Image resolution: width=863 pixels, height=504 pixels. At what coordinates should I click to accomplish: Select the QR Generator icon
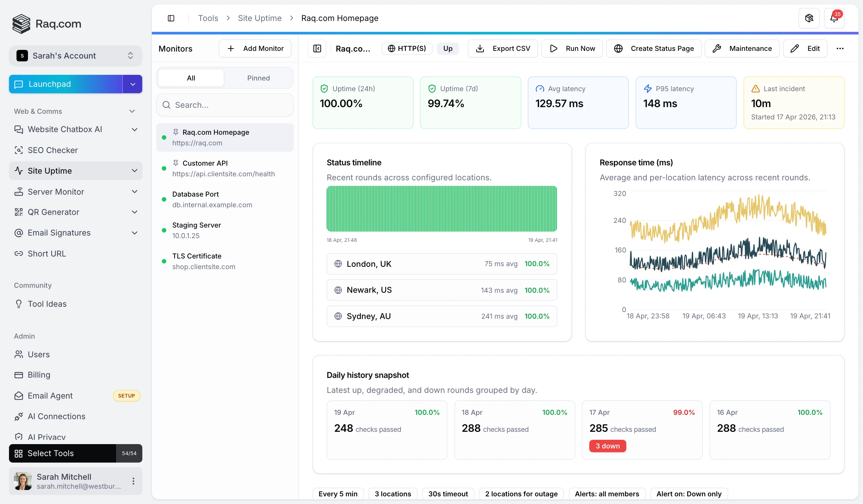pos(19,212)
